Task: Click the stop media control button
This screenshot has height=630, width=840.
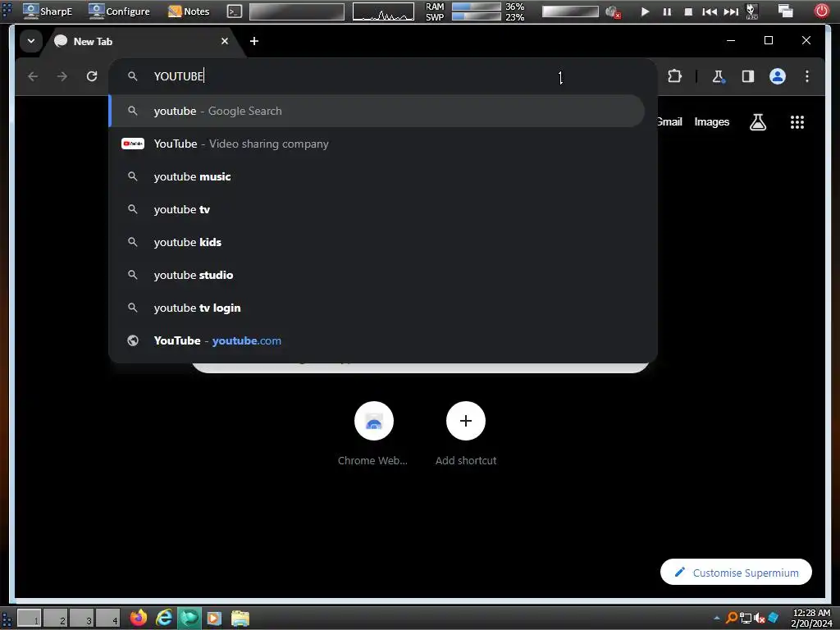Action: (x=688, y=11)
